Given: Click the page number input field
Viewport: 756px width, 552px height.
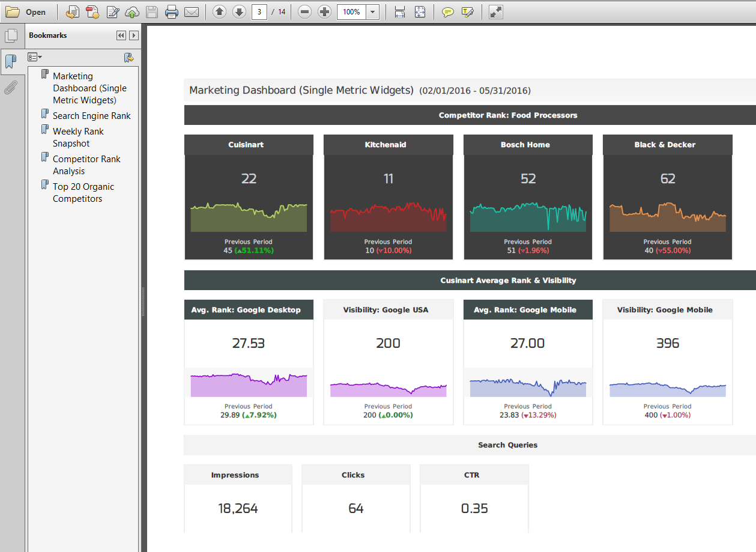Looking at the screenshot, I should [x=259, y=12].
